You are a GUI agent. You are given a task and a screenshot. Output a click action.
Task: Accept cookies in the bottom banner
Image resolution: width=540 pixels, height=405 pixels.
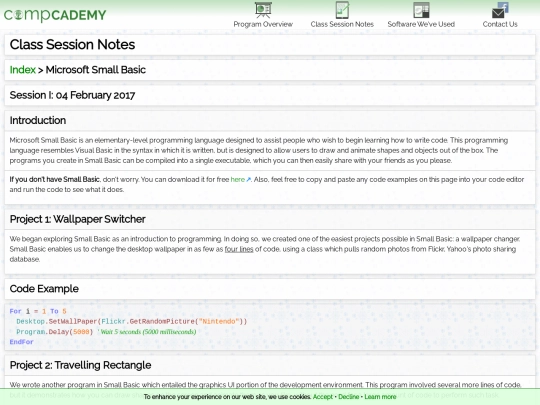click(x=323, y=397)
